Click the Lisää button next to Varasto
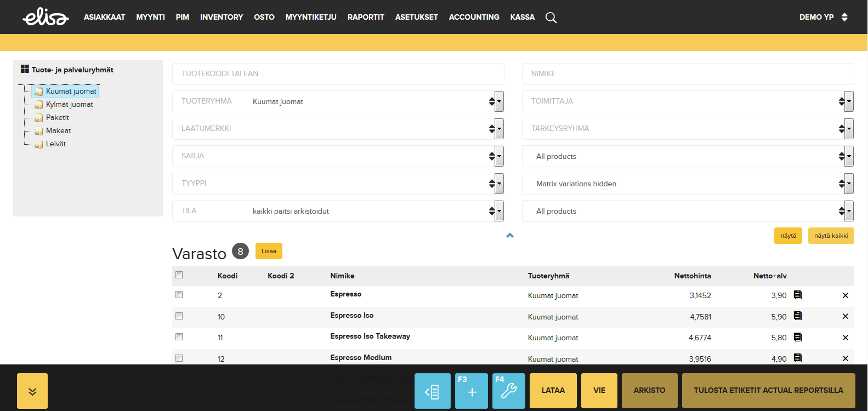868x411 pixels. click(269, 251)
